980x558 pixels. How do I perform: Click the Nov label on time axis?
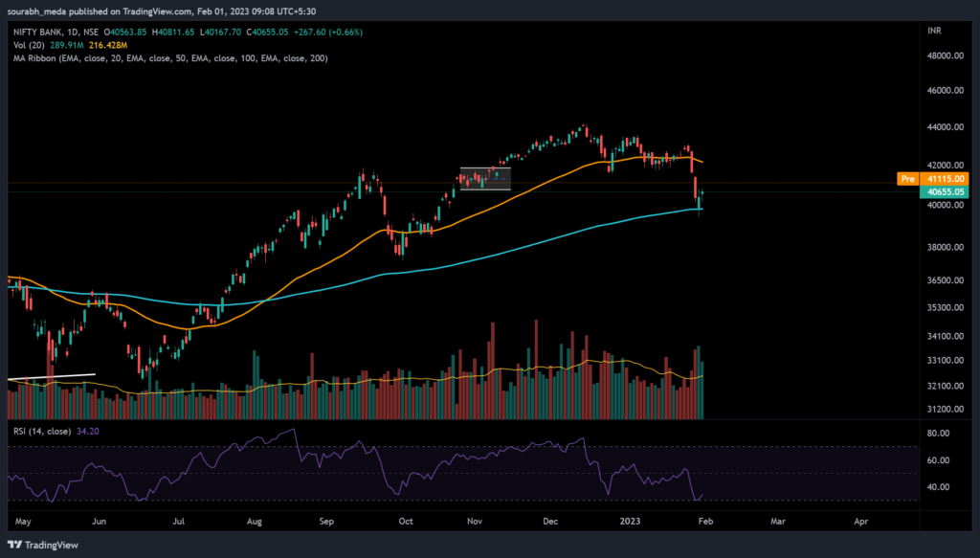click(x=475, y=521)
